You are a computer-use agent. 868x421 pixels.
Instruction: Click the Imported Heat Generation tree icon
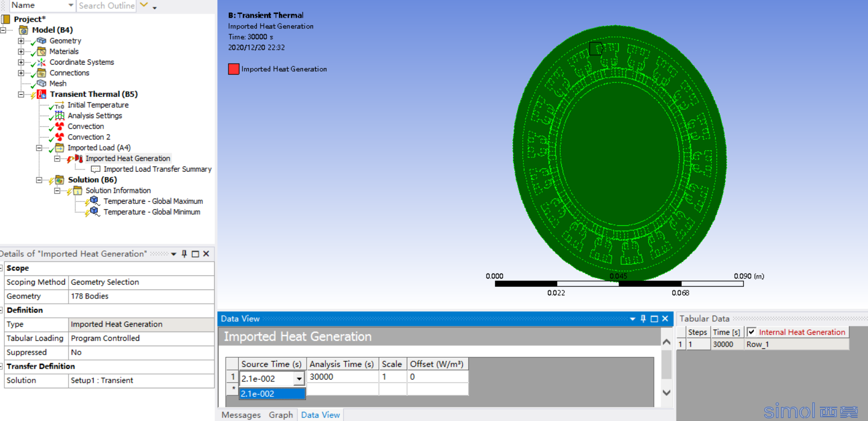(78, 158)
